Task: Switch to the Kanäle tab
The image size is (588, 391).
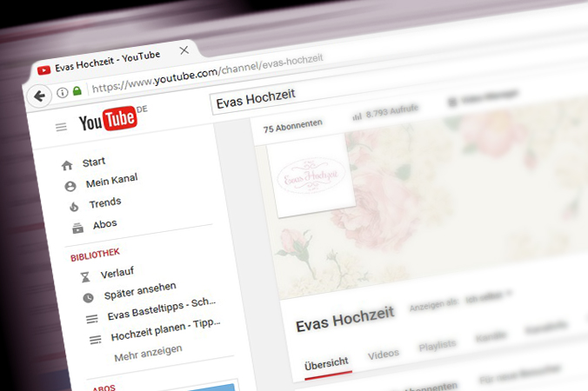Action: pyautogui.click(x=491, y=336)
